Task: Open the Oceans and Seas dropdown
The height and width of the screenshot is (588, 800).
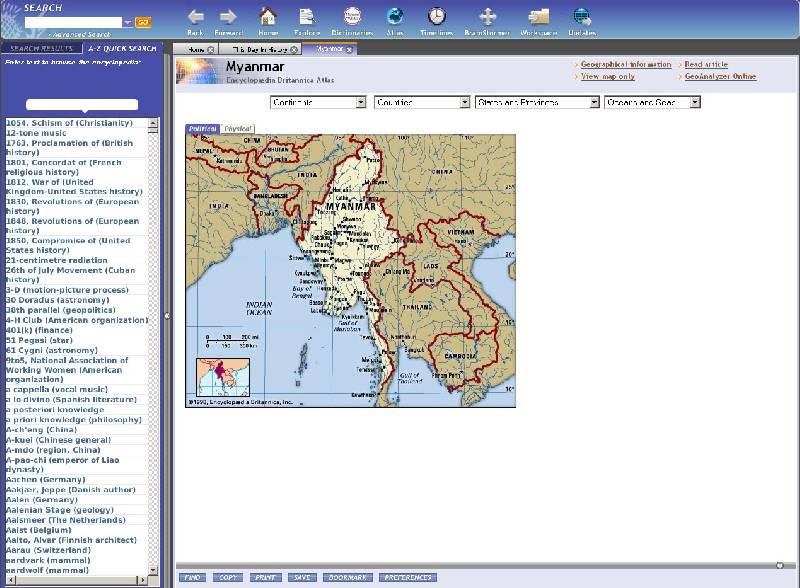Action: pos(652,102)
